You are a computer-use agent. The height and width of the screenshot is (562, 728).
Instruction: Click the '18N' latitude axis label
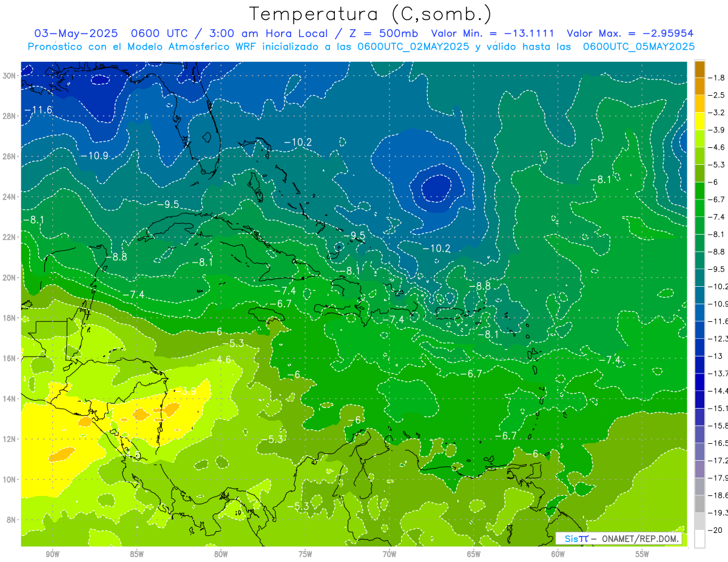(x=10, y=318)
